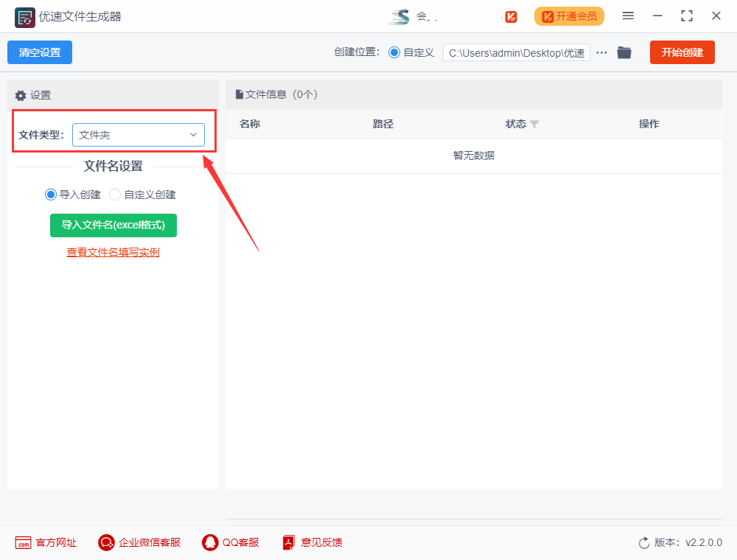Screen dimensions: 737x560
Task: Click the three-dots browse path button
Action: (x=601, y=52)
